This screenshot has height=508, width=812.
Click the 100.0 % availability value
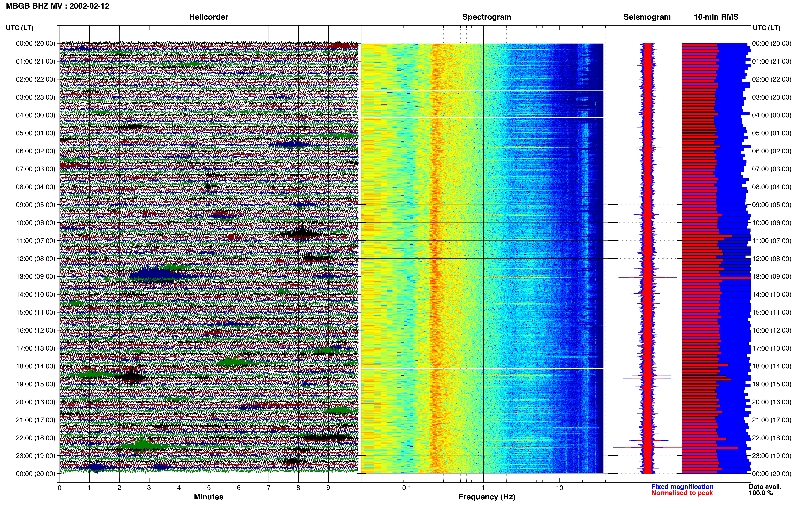point(761,493)
